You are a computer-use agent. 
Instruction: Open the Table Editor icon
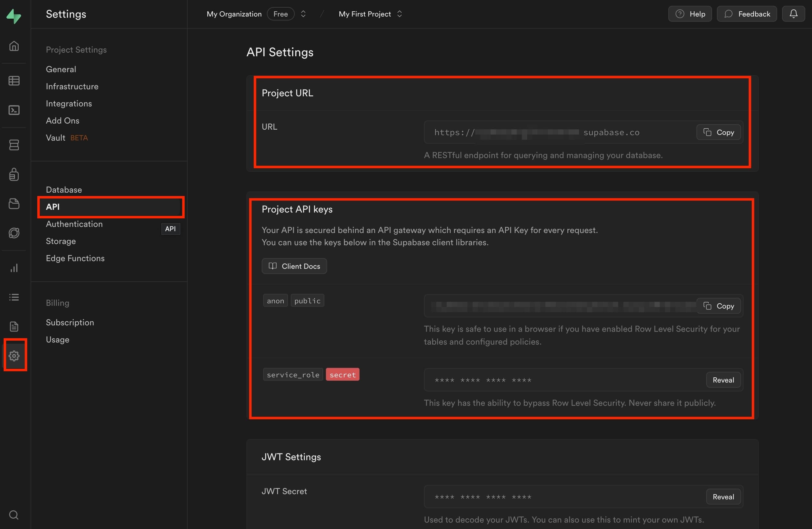point(14,81)
